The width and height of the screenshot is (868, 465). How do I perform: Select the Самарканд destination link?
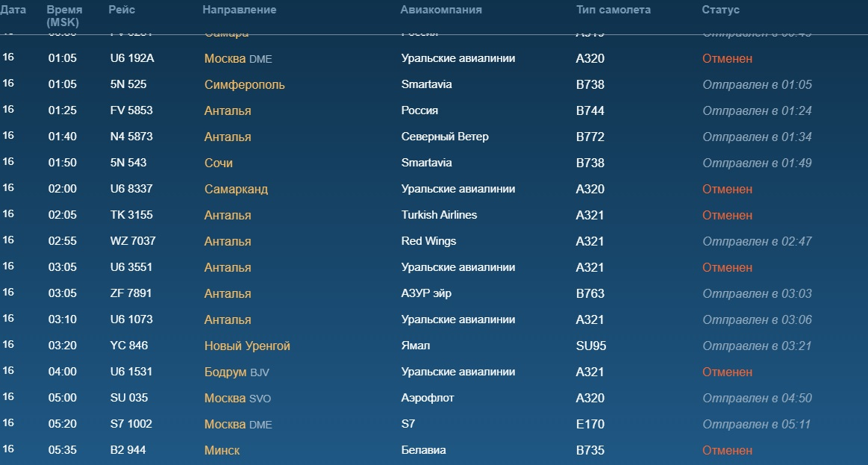237,189
